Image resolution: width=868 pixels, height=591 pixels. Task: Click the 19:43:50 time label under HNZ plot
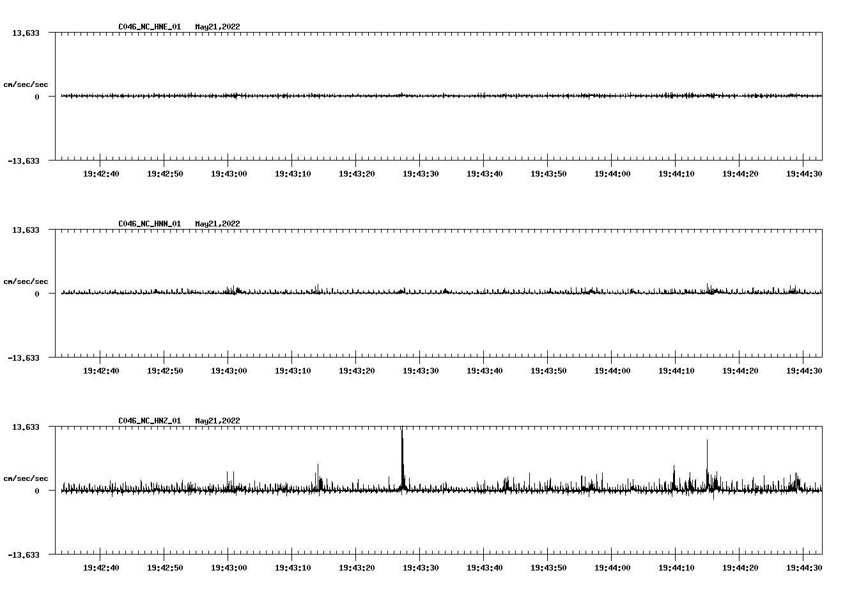[x=548, y=568]
